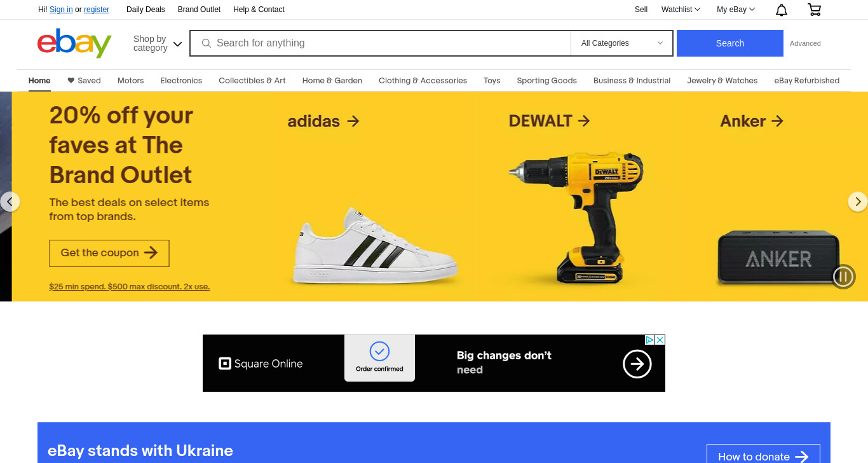The height and width of the screenshot is (463, 868).
Task: Open Sporting Goods category
Action: point(547,81)
